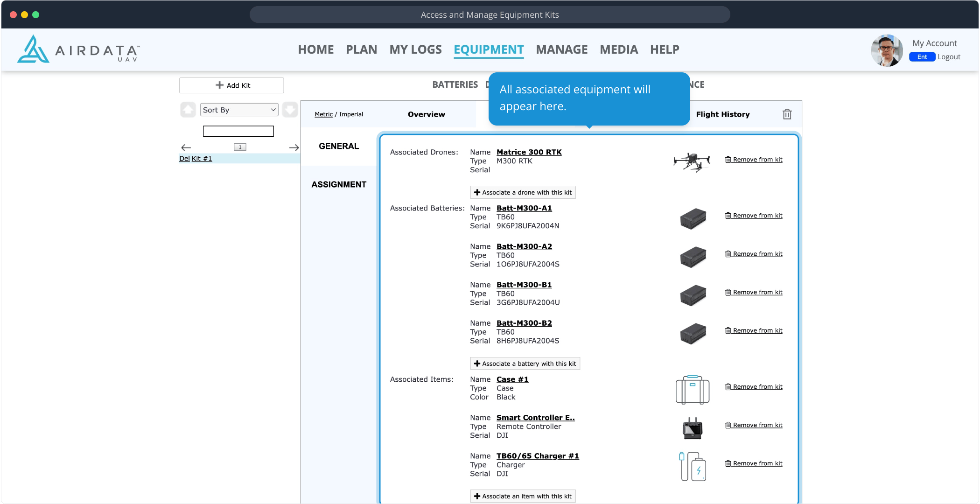Click Add Kit button
Viewport: 980px width, 504px height.
pos(231,85)
